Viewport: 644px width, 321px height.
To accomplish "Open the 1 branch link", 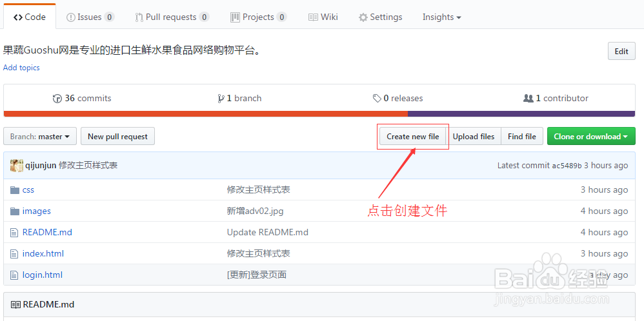I will coord(240,99).
